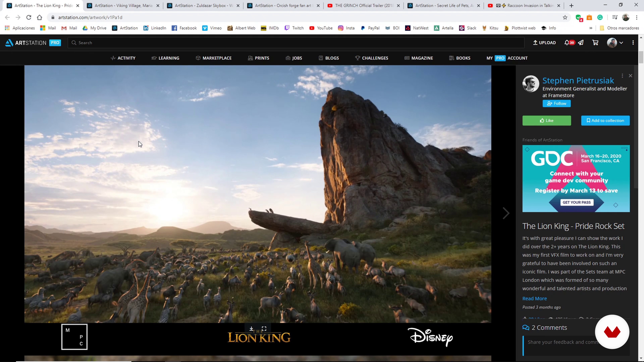Open the Artella bookmark

[444, 28]
